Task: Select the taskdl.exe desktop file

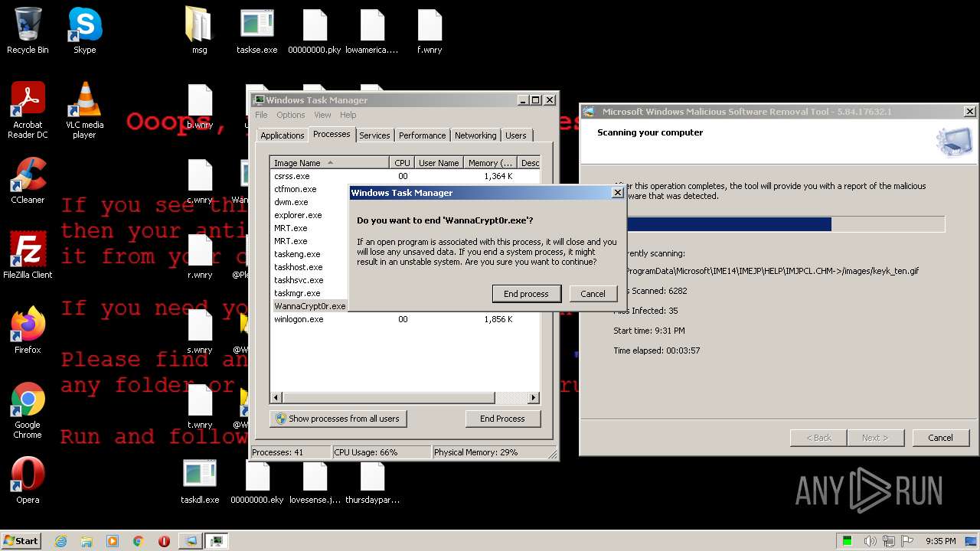Action: [200, 481]
